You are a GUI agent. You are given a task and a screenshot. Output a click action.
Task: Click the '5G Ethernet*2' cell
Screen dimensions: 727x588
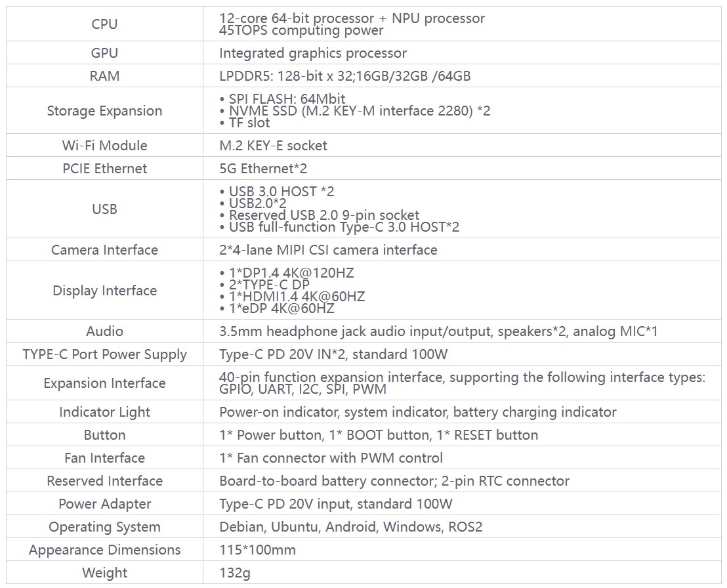click(x=263, y=169)
